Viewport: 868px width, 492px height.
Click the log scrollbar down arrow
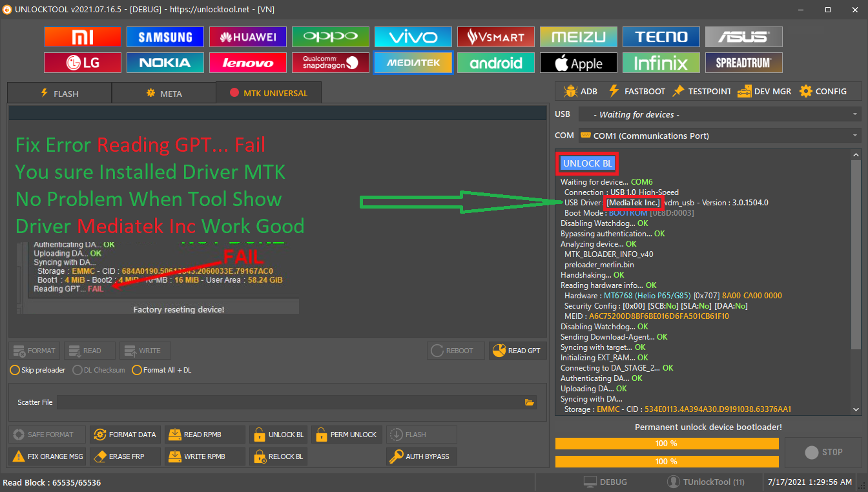856,409
